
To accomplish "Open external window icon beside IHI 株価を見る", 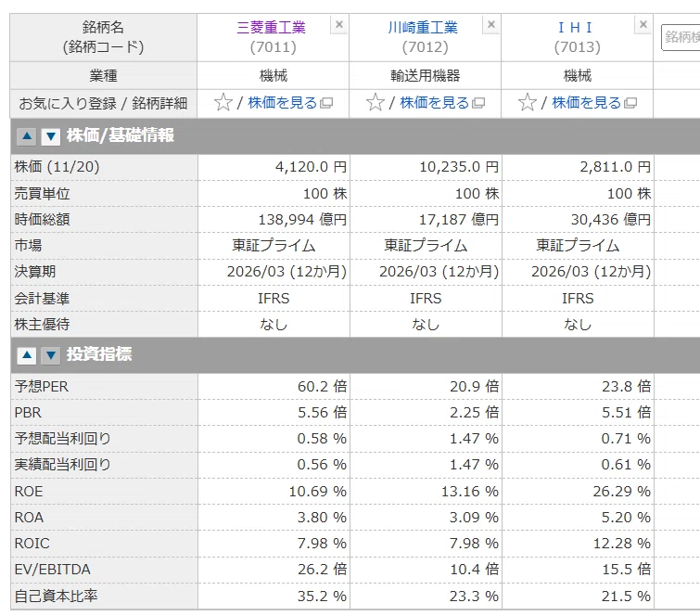I will coord(630,103).
